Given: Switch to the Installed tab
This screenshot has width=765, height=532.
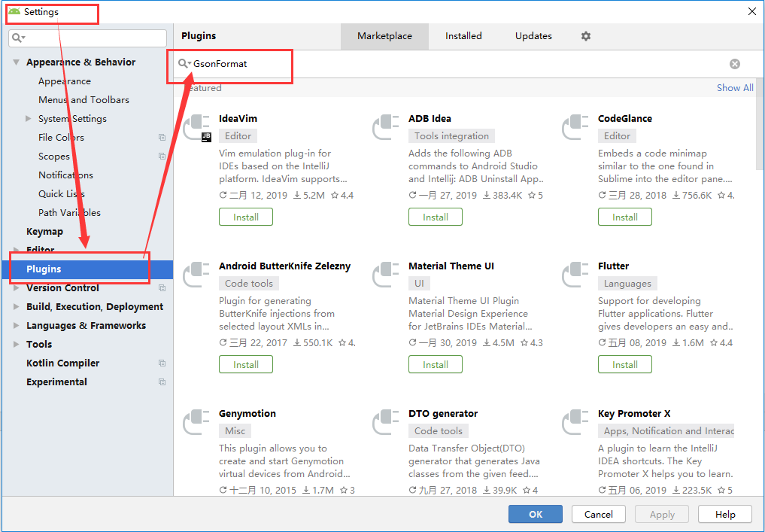Looking at the screenshot, I should pos(463,36).
